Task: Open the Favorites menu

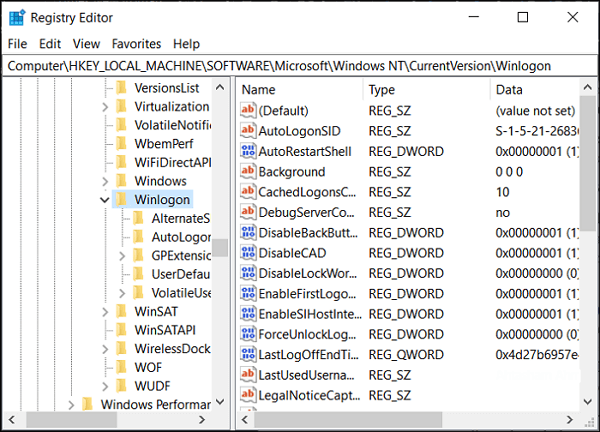Action: coord(136,44)
